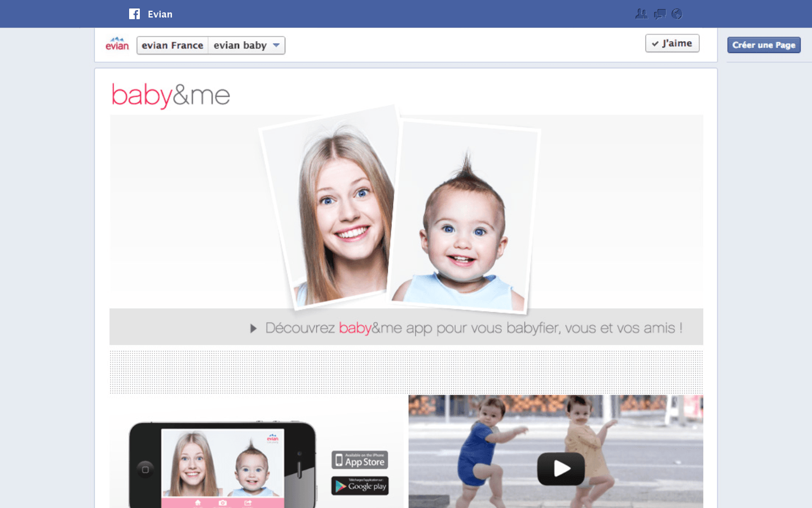
Task: Click the evian logo beside the page tabs
Action: point(117,44)
